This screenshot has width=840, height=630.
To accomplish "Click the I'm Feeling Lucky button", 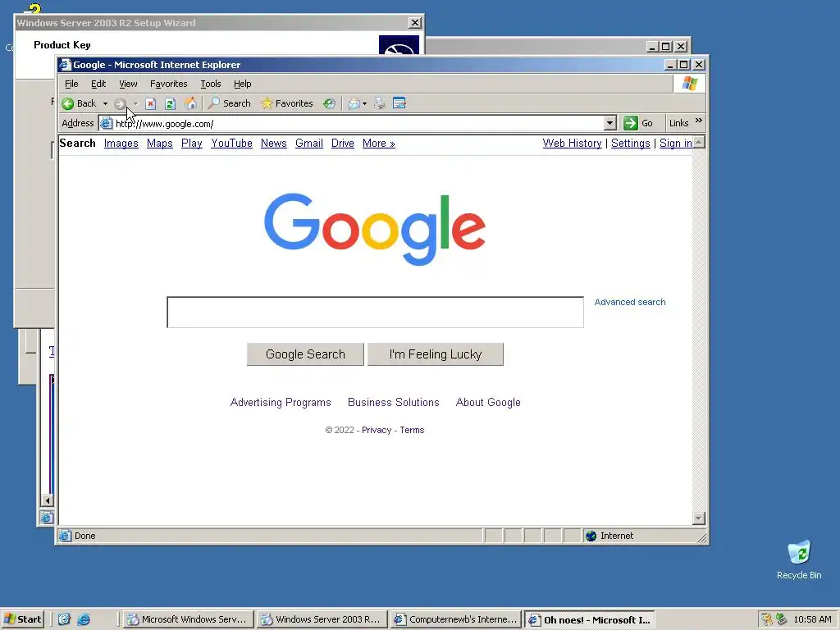I will 436,354.
